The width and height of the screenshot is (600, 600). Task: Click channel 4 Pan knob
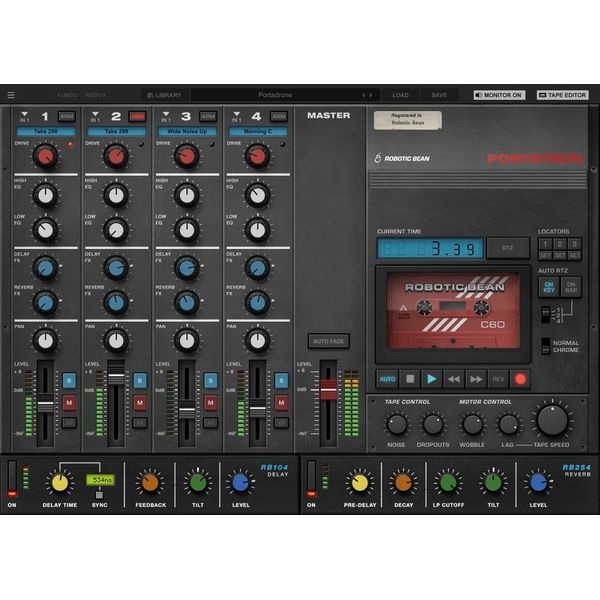(258, 341)
